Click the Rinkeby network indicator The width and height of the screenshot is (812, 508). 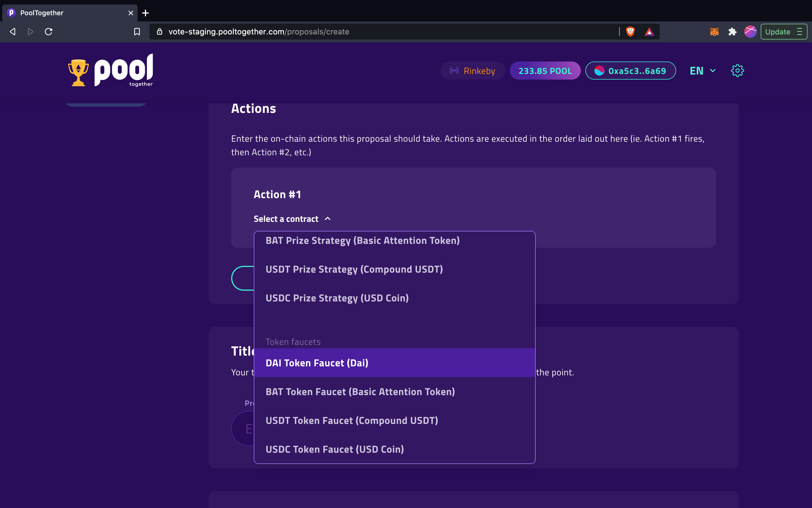(473, 71)
